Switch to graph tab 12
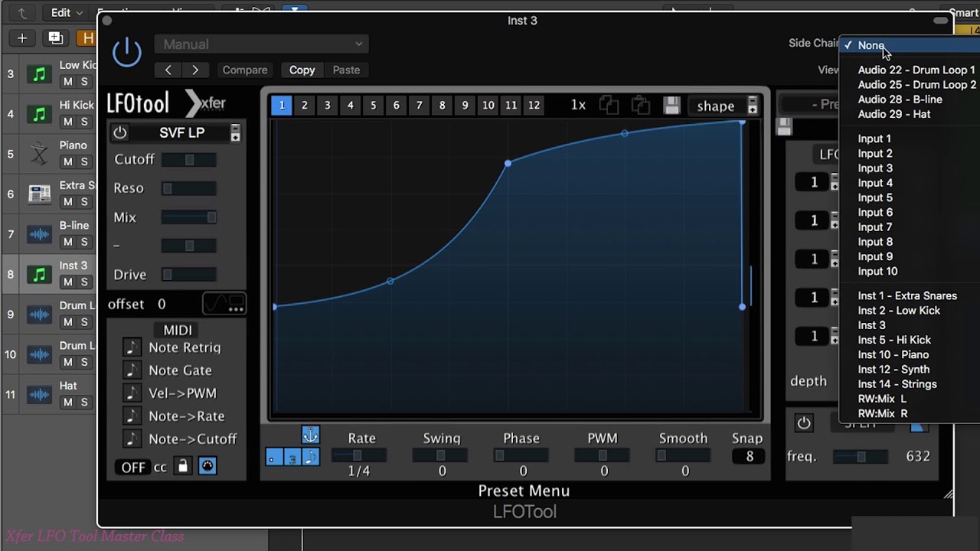This screenshot has width=980, height=551. tap(534, 106)
